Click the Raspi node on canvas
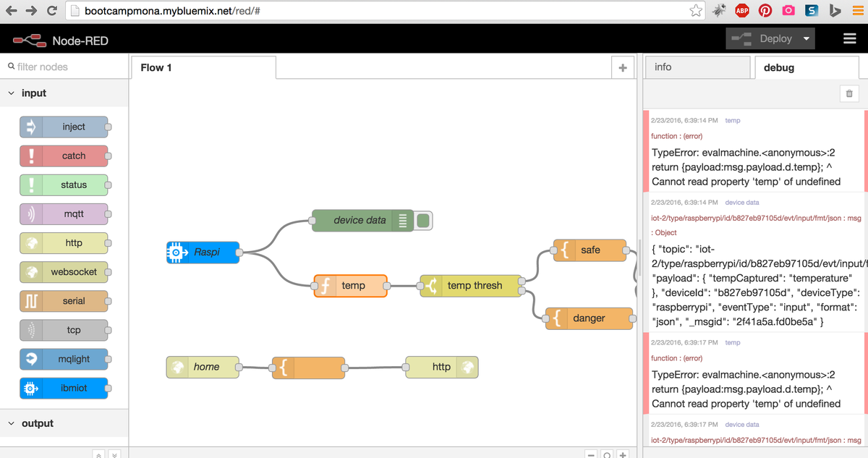This screenshot has height=458, width=868. [203, 252]
